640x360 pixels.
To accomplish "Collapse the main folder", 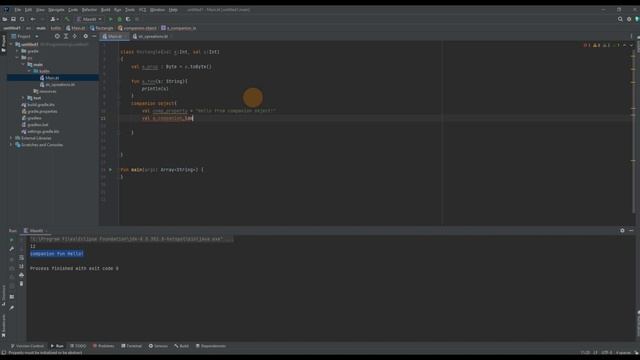I will (23, 64).
